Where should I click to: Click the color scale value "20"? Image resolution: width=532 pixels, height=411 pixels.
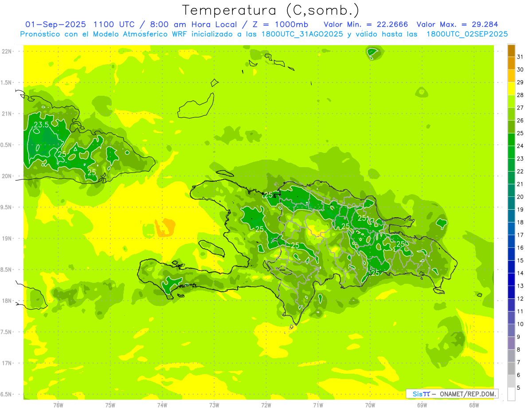click(x=520, y=197)
